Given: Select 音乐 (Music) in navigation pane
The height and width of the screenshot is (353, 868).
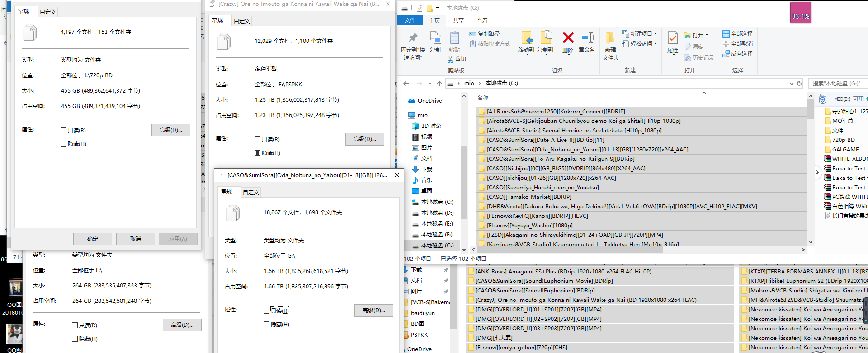Looking at the screenshot, I should tap(422, 180).
